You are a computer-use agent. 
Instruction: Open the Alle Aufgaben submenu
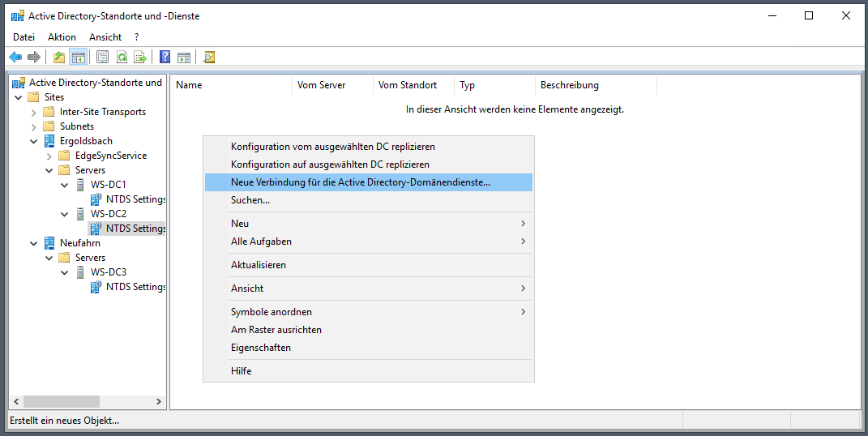(x=369, y=242)
